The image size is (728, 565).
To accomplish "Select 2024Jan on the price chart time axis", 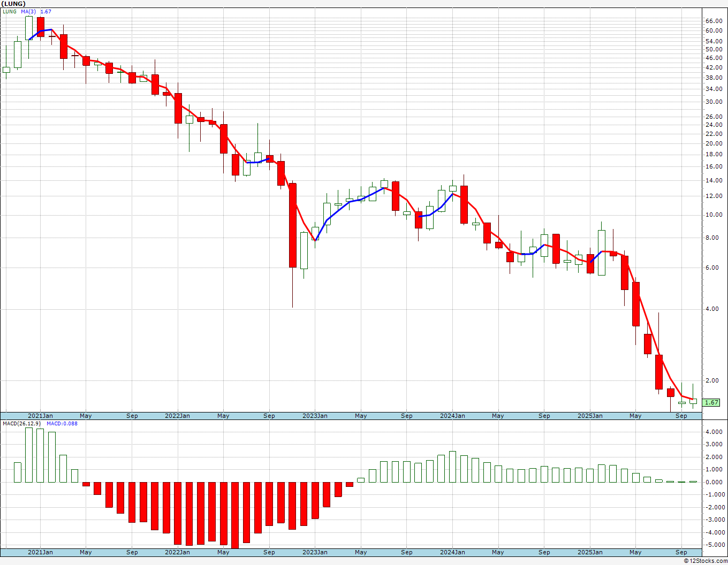I will tap(452, 416).
